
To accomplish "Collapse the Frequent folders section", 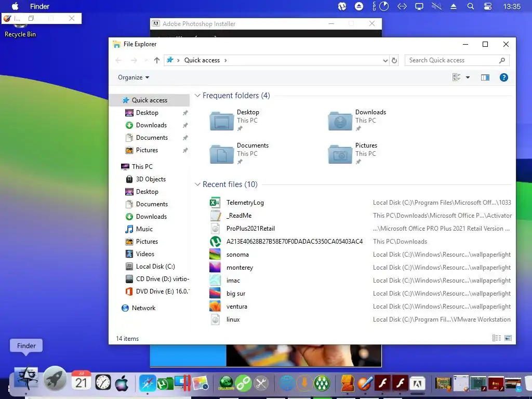I will tap(197, 96).
